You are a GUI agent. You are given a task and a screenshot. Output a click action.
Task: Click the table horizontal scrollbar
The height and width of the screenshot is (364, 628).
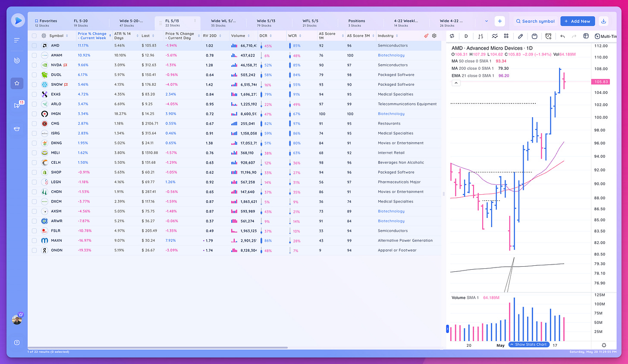(158, 347)
